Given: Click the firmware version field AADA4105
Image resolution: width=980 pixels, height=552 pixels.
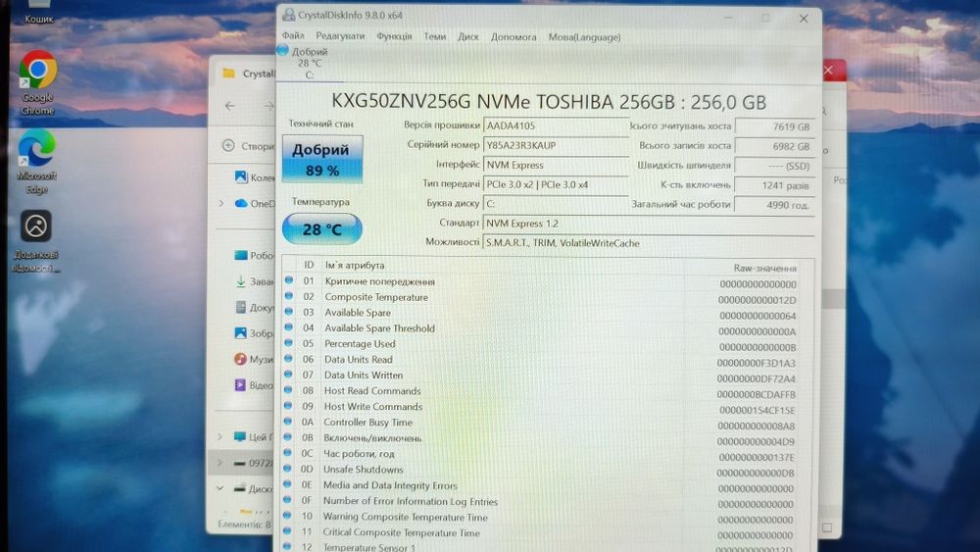Looking at the screenshot, I should click(556, 125).
